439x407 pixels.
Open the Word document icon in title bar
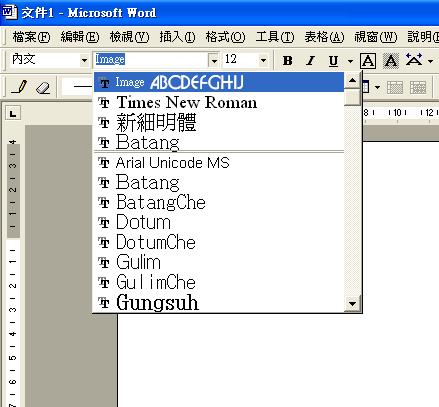tap(9, 12)
